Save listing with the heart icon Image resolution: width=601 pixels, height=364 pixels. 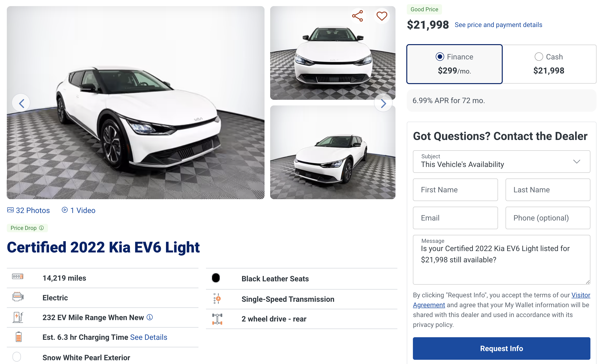382,16
